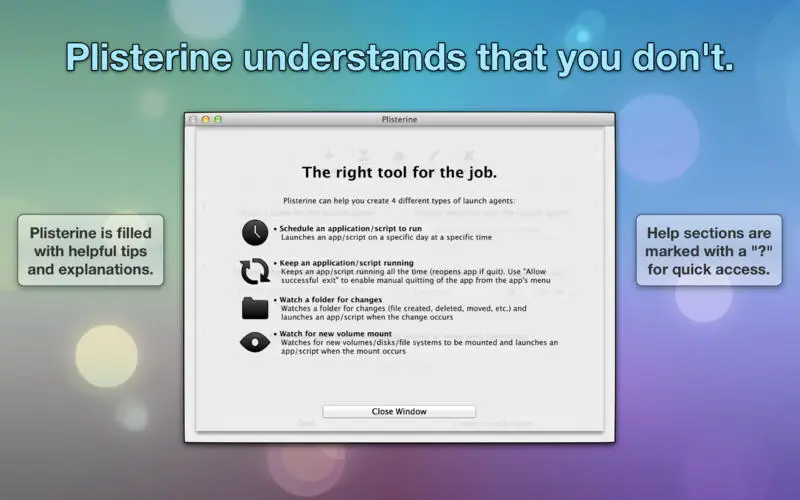Click the Close Window button
Screen dimensions: 800x500
[399, 411]
